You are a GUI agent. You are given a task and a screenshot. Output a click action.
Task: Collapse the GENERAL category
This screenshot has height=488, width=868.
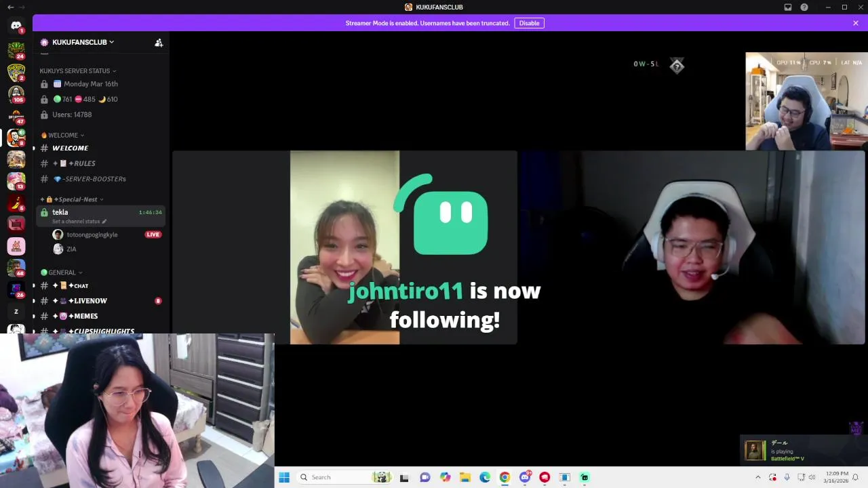(x=62, y=272)
